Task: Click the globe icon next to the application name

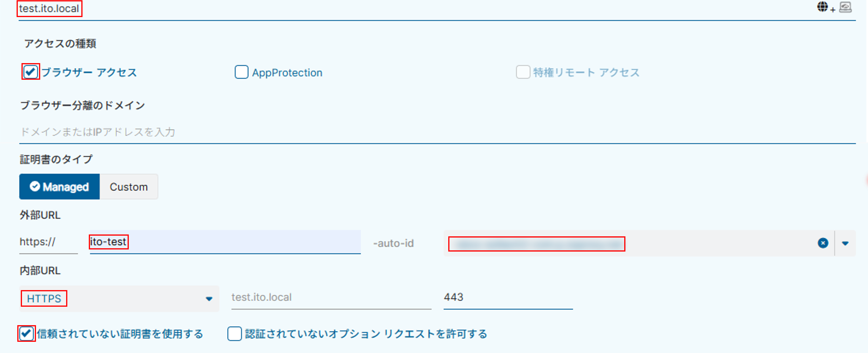Action: coord(822,7)
